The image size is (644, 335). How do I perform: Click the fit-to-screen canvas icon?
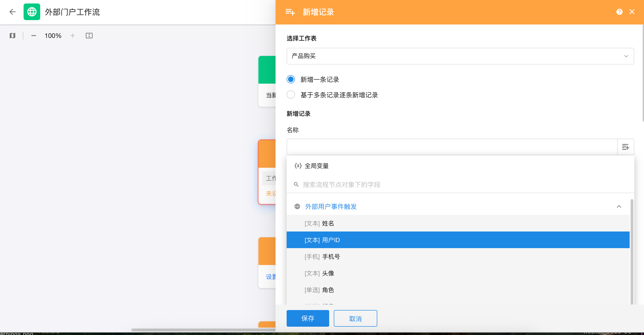[89, 36]
